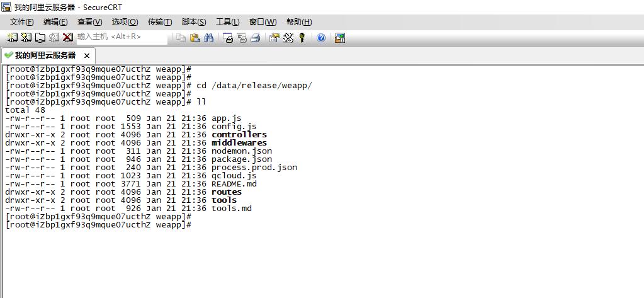Select the 我的阿里云服务器 session tab
This screenshot has width=644, height=298.
click(x=48, y=55)
